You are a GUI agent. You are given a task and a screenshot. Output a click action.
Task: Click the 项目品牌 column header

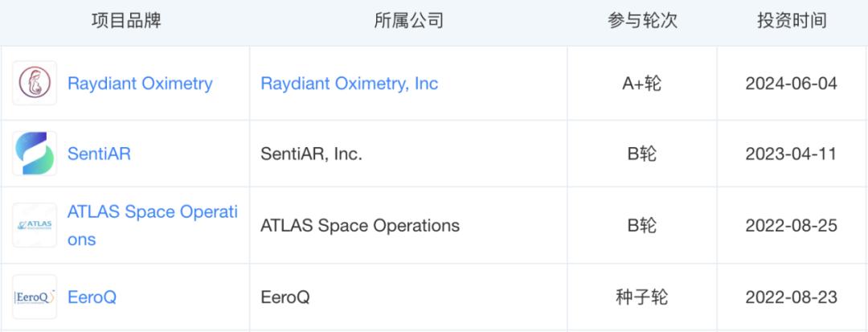tap(126, 21)
